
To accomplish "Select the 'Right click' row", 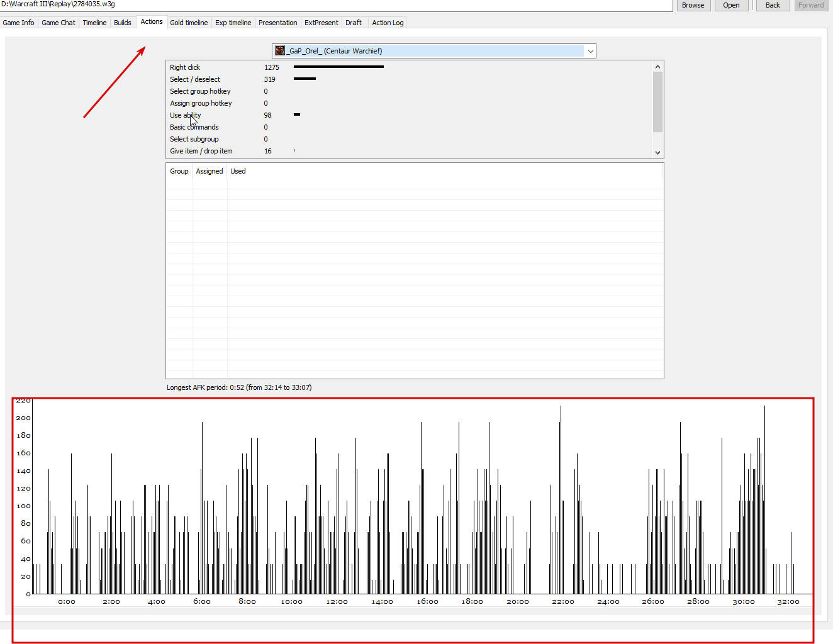I will [410, 67].
